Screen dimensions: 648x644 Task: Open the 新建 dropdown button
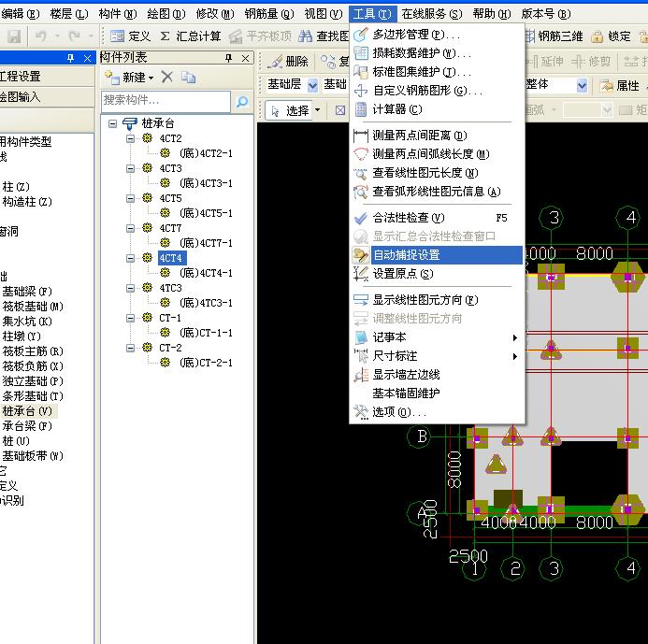[129, 77]
